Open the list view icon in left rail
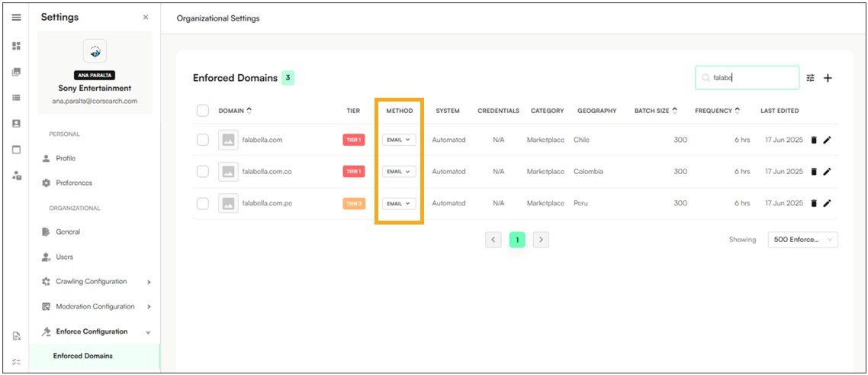Image resolution: width=868 pixels, height=375 pixels. [17, 98]
